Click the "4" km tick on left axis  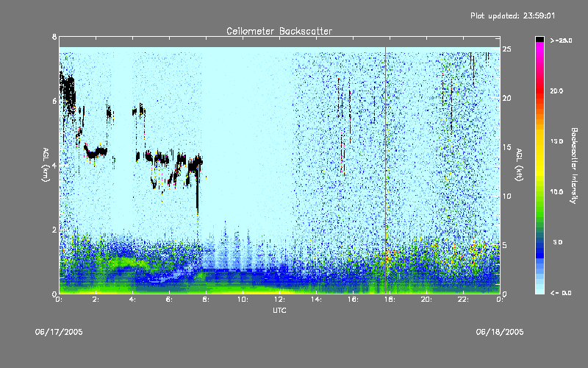pyautogui.click(x=54, y=165)
